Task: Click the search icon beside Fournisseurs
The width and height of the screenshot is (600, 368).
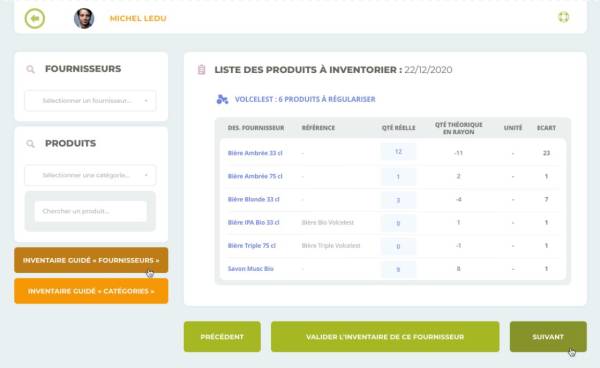Action: coord(31,69)
